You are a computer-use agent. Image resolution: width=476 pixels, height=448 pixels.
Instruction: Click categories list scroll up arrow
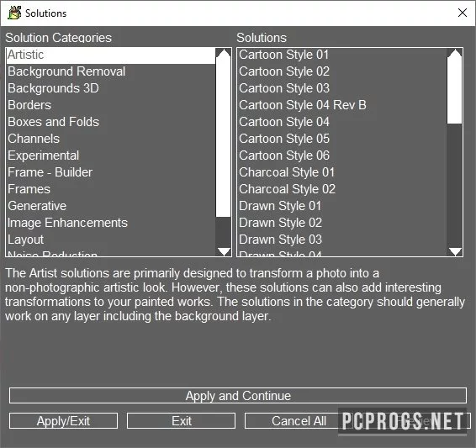[224, 53]
